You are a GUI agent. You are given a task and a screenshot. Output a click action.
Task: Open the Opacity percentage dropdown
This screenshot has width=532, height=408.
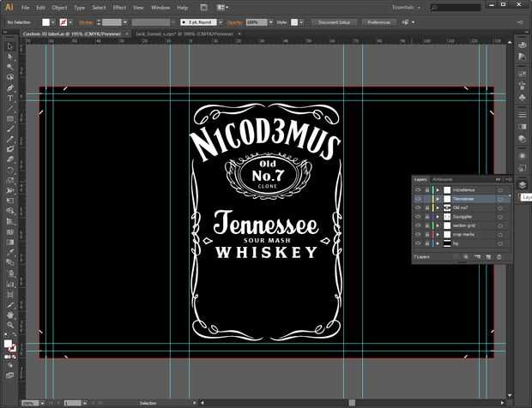(271, 22)
